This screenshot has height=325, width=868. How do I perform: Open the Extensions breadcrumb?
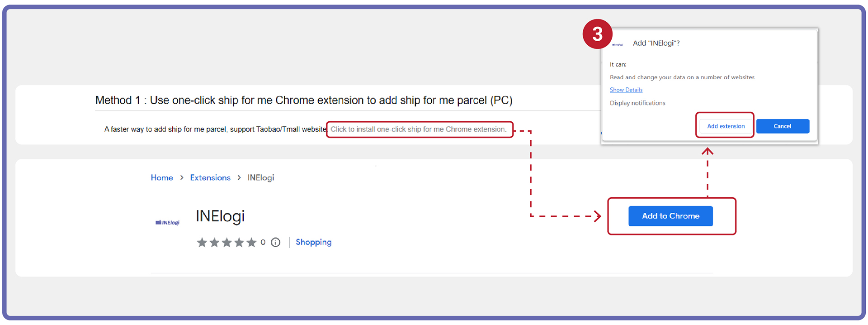(x=210, y=177)
